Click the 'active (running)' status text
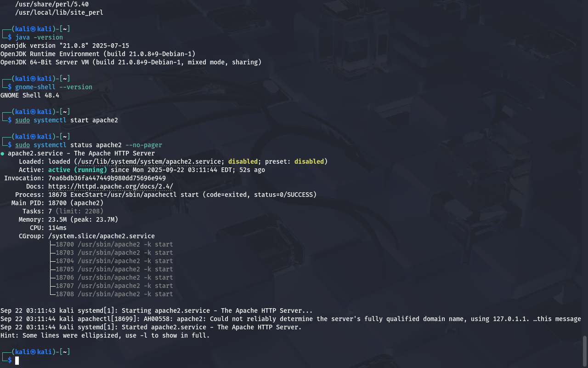The height and width of the screenshot is (368, 588). tap(78, 170)
